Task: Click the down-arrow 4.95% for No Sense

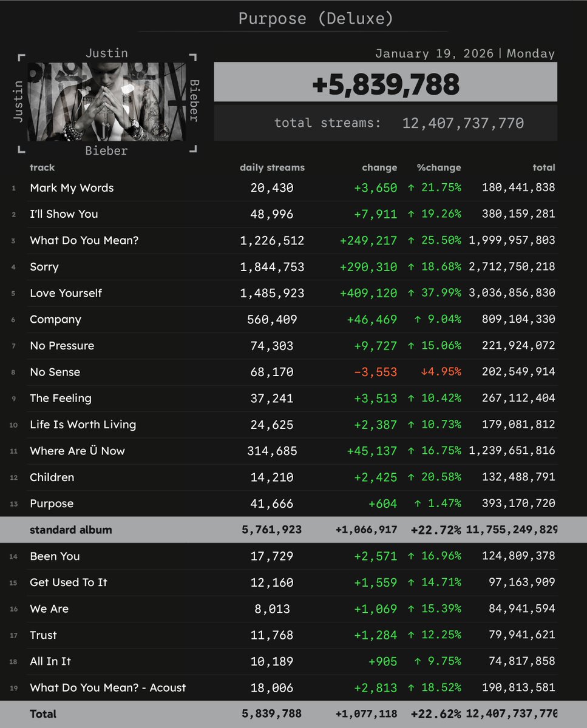Action: point(441,372)
